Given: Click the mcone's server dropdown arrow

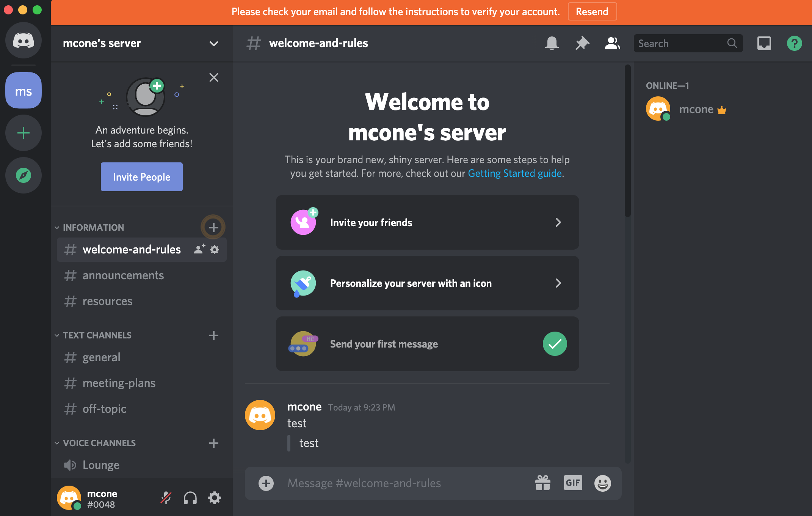Looking at the screenshot, I should (214, 42).
